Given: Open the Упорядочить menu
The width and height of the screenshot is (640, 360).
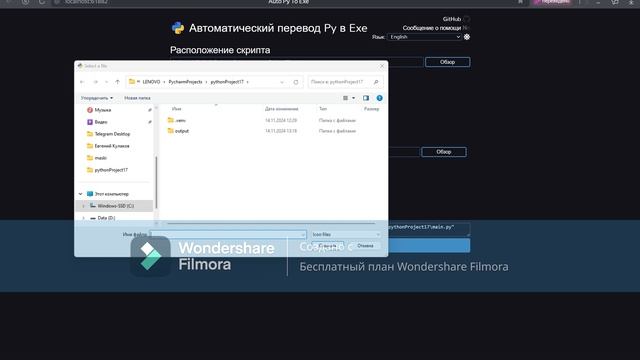Looking at the screenshot, I should point(97,98).
